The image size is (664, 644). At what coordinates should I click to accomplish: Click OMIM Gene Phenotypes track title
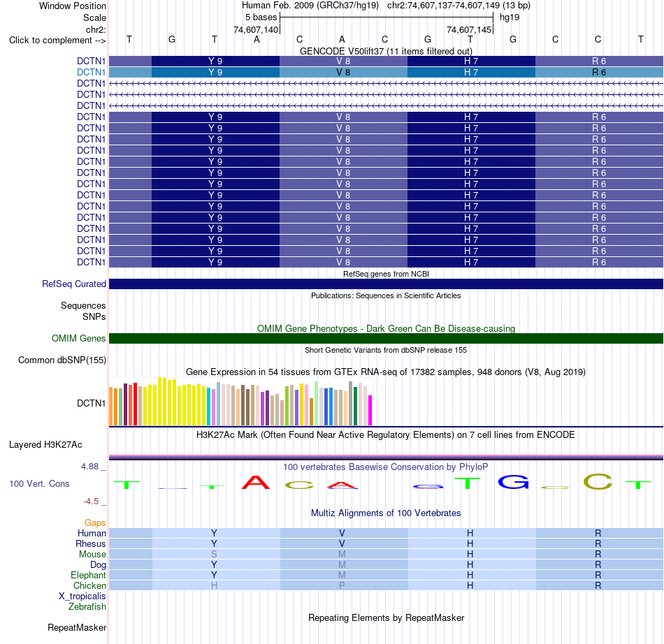tap(386, 328)
